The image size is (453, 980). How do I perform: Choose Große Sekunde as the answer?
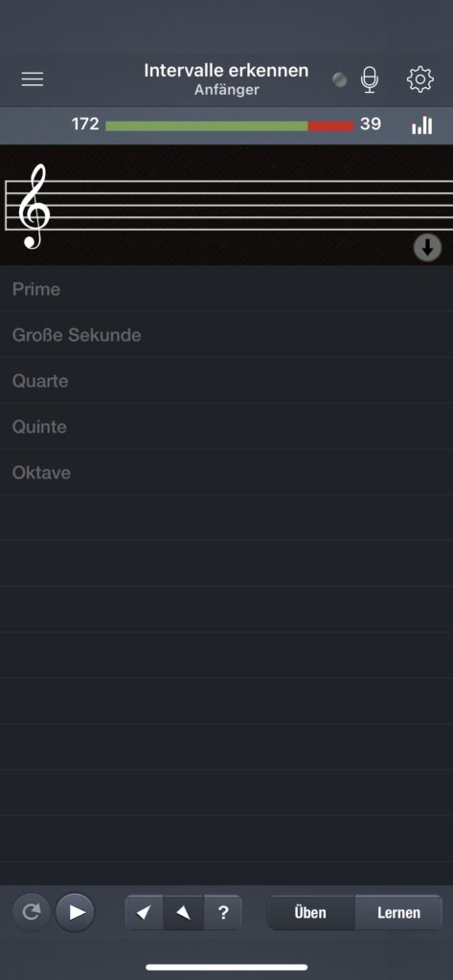[226, 335]
